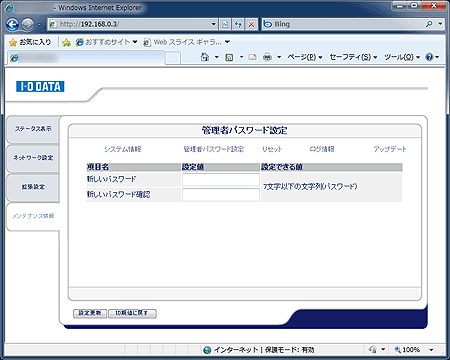The width and height of the screenshot is (450, 360).
Task: Select the 拡張設定 sidebar tab
Action: (33, 187)
